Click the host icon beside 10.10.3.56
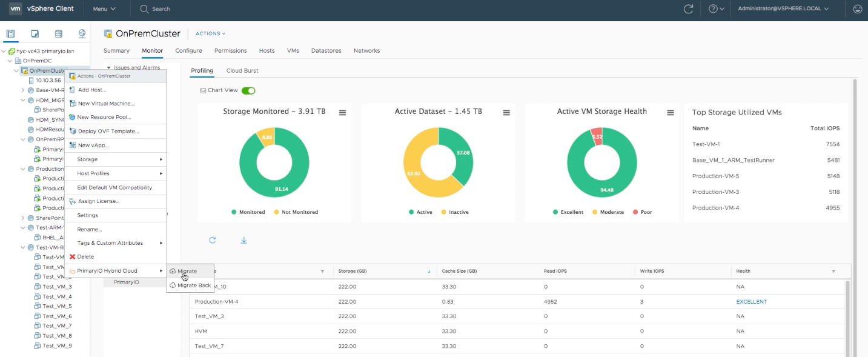The height and width of the screenshot is (357, 868). (31, 80)
